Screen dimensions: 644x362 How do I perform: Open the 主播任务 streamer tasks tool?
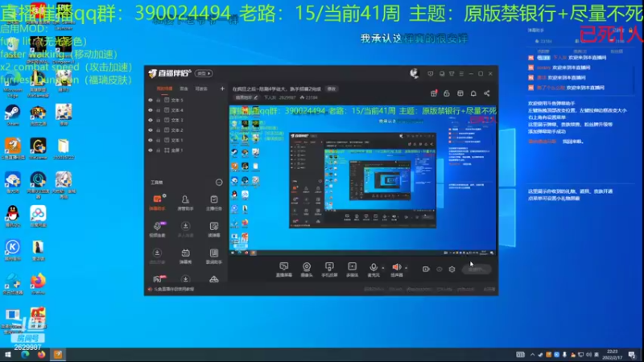(214, 203)
